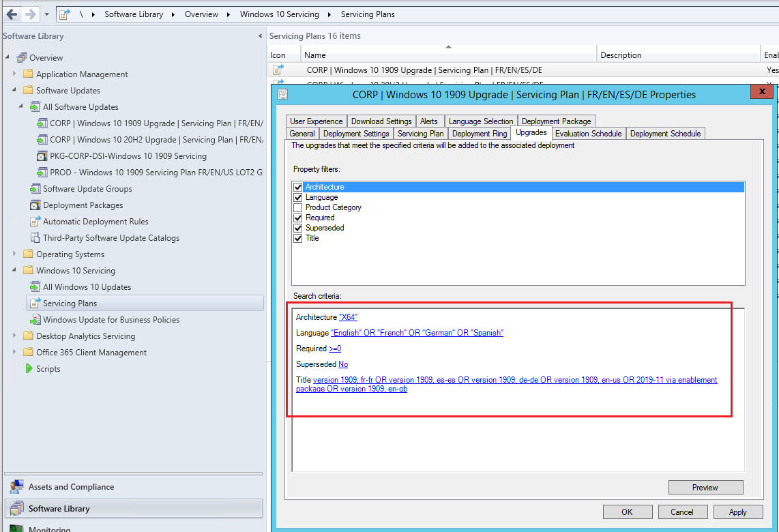This screenshot has width=779, height=532.
Task: Edit the Required >=0 criteria link
Action: pos(335,349)
